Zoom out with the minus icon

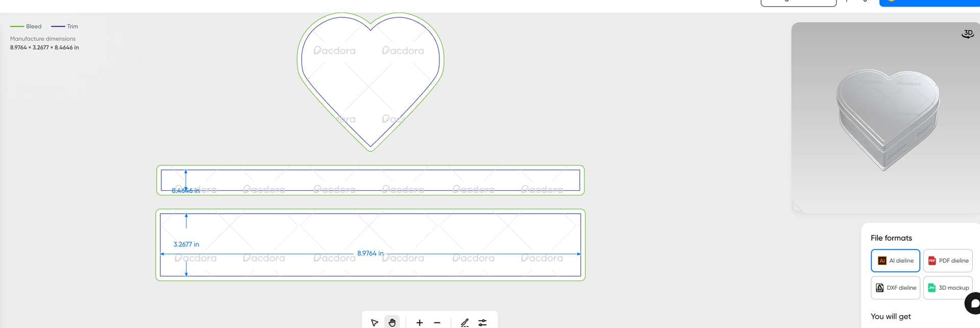tap(437, 322)
